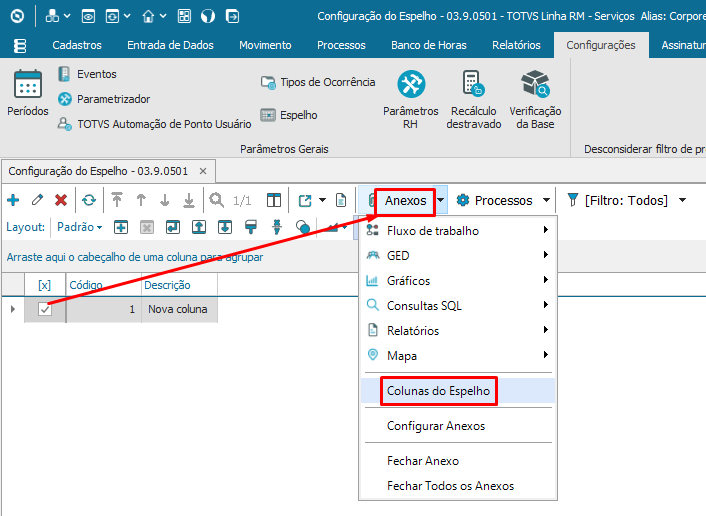
Task: Click the pencil edit-record icon
Action: pos(37,200)
